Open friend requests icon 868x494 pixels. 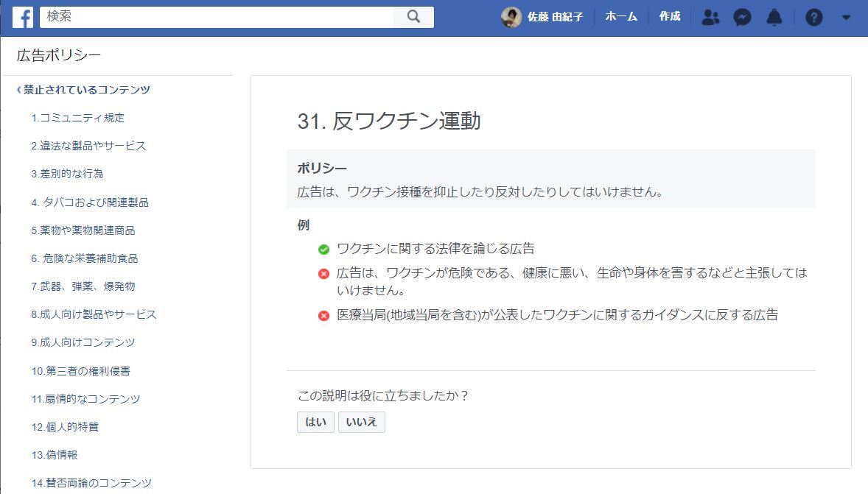point(710,17)
